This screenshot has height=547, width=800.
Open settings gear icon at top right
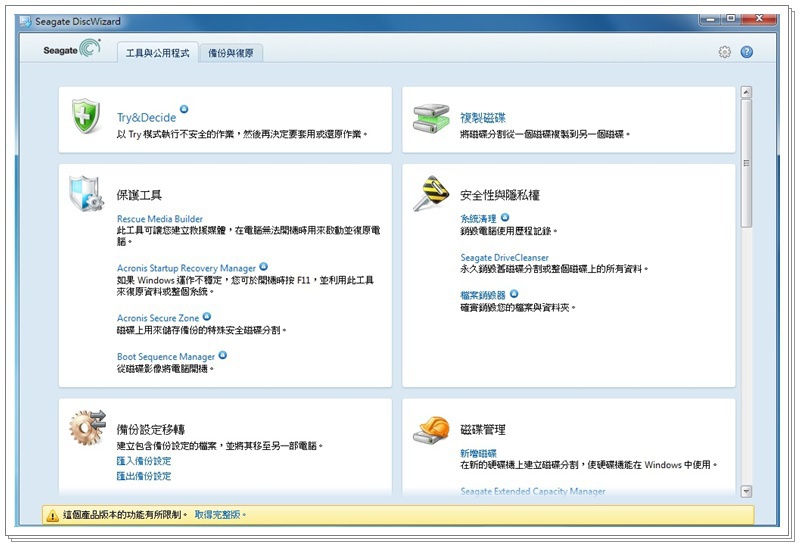[x=724, y=52]
